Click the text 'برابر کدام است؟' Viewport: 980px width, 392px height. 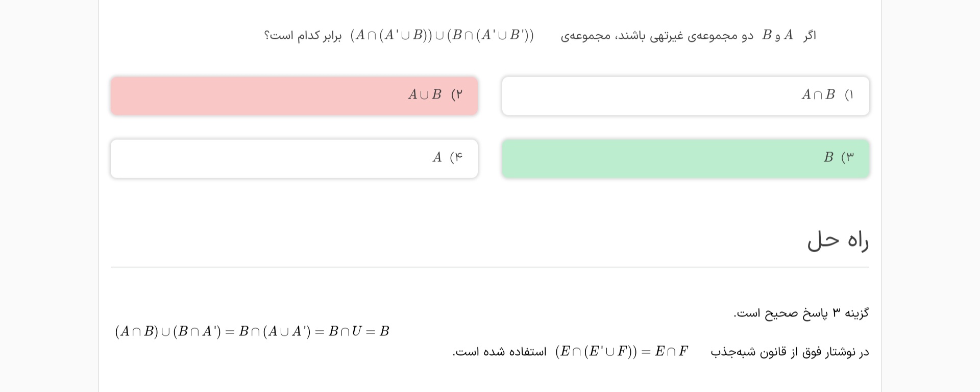coord(303,36)
